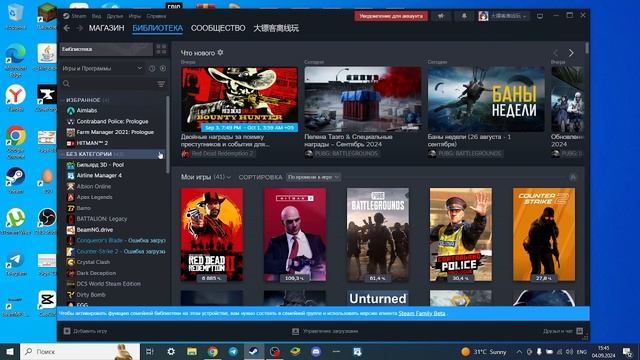Open the Red Dead Bounty Hunter news card
This screenshot has width=640, height=360.
(x=239, y=99)
